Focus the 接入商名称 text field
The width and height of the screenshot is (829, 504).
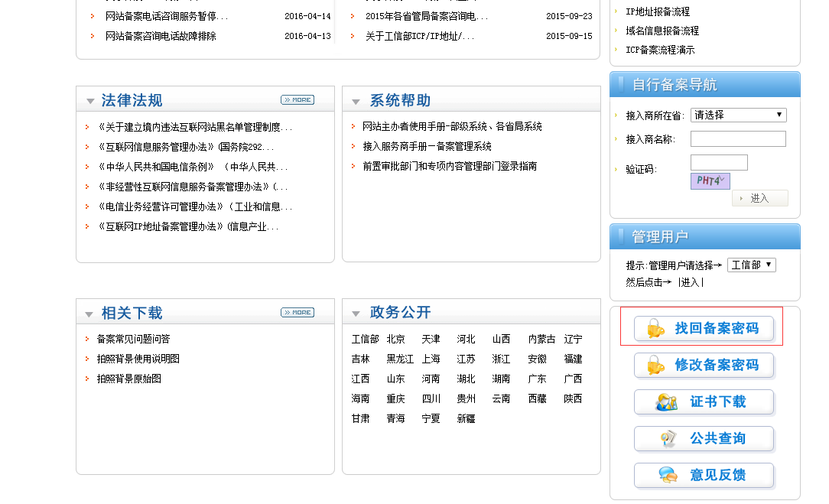(738, 138)
